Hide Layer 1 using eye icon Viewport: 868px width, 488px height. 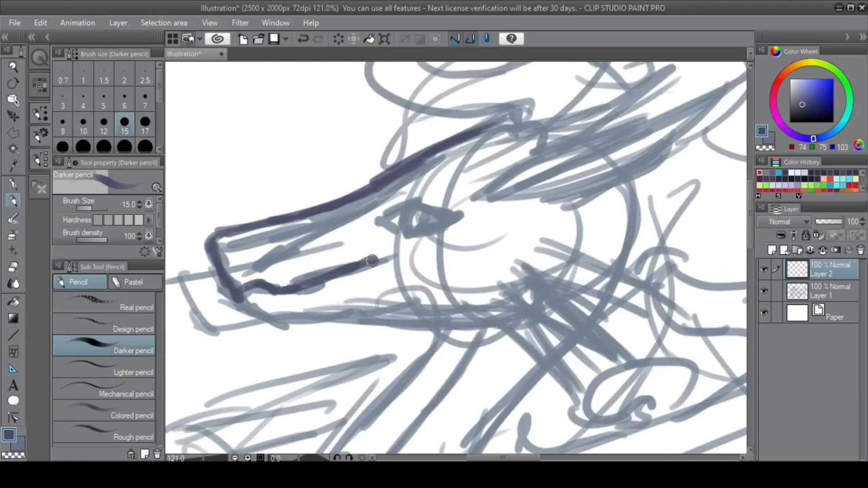tap(764, 291)
